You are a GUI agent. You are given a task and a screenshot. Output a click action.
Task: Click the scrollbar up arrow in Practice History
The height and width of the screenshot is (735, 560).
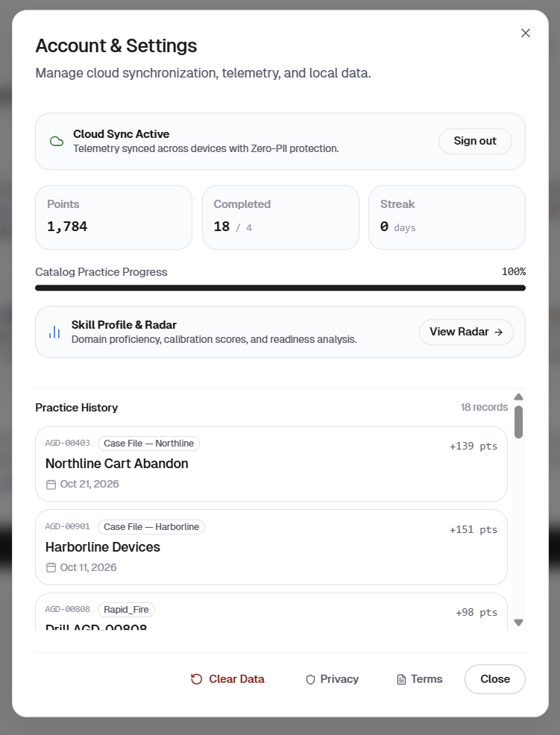pyautogui.click(x=518, y=397)
